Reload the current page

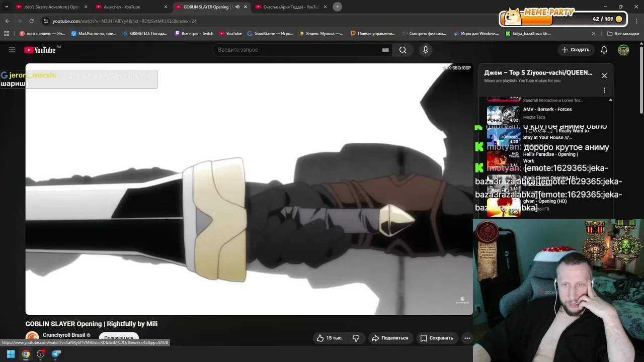tap(31, 21)
